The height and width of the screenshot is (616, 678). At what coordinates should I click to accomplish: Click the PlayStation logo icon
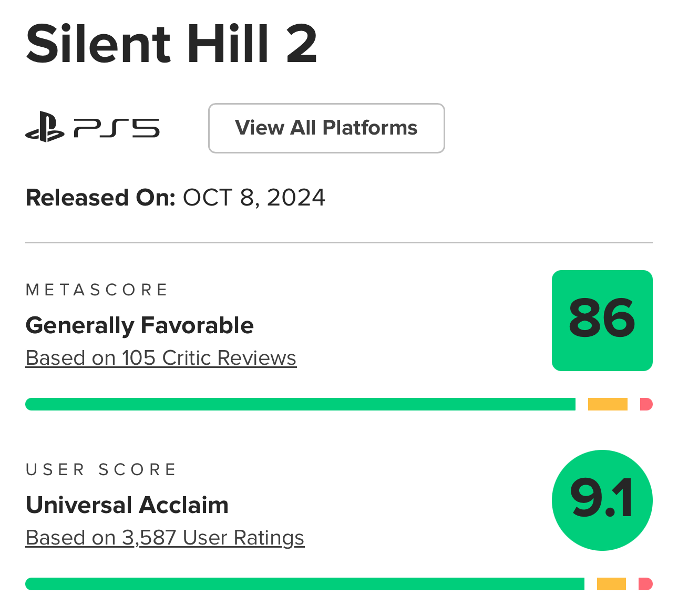(45, 127)
